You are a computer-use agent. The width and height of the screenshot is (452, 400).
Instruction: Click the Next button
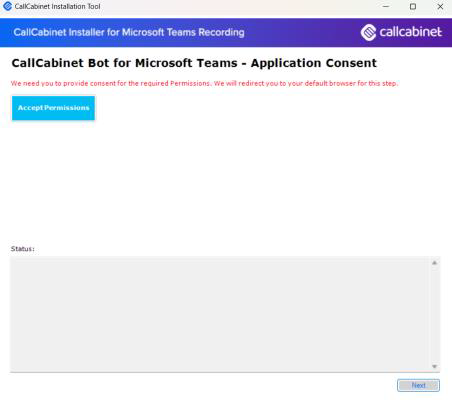[x=418, y=385]
